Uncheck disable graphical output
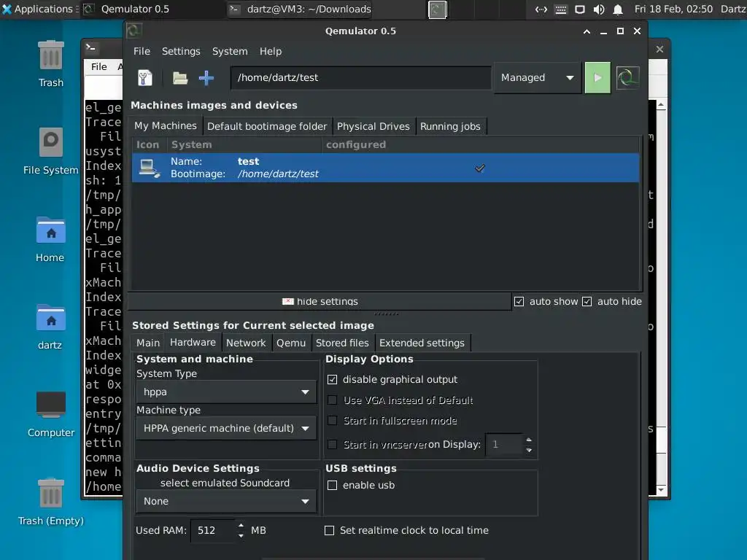 point(333,379)
